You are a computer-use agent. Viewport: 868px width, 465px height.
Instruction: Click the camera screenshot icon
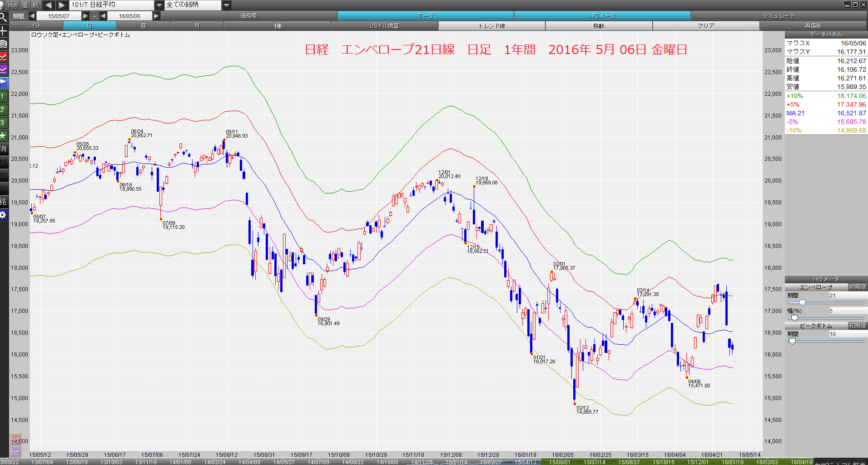pos(4,44)
